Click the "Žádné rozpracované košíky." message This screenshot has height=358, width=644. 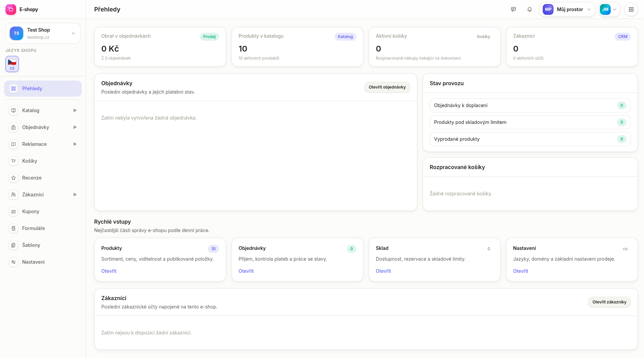461,194
